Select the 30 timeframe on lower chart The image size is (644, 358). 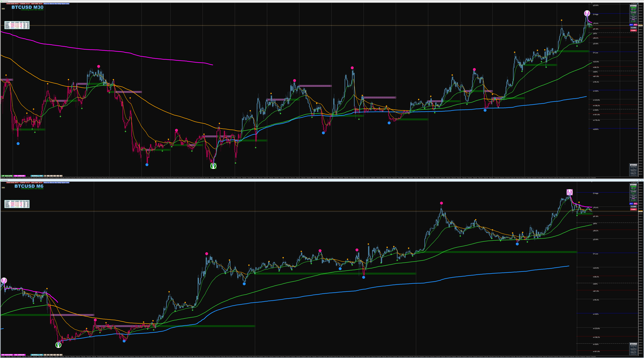click(x=45, y=355)
